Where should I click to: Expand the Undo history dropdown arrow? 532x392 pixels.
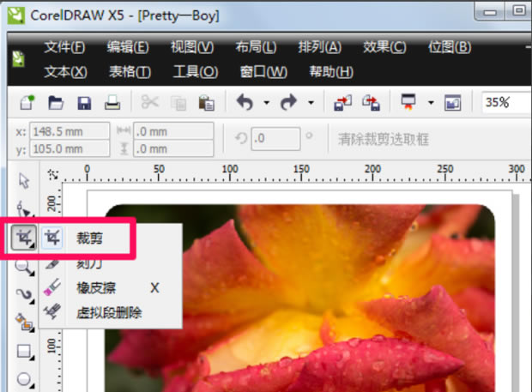pyautogui.click(x=267, y=102)
